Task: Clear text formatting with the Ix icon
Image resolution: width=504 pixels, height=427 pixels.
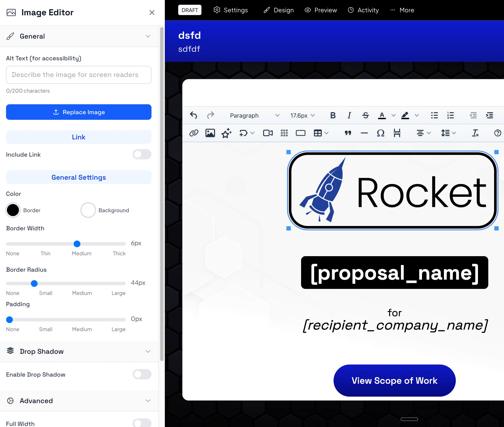Action: [x=475, y=133]
